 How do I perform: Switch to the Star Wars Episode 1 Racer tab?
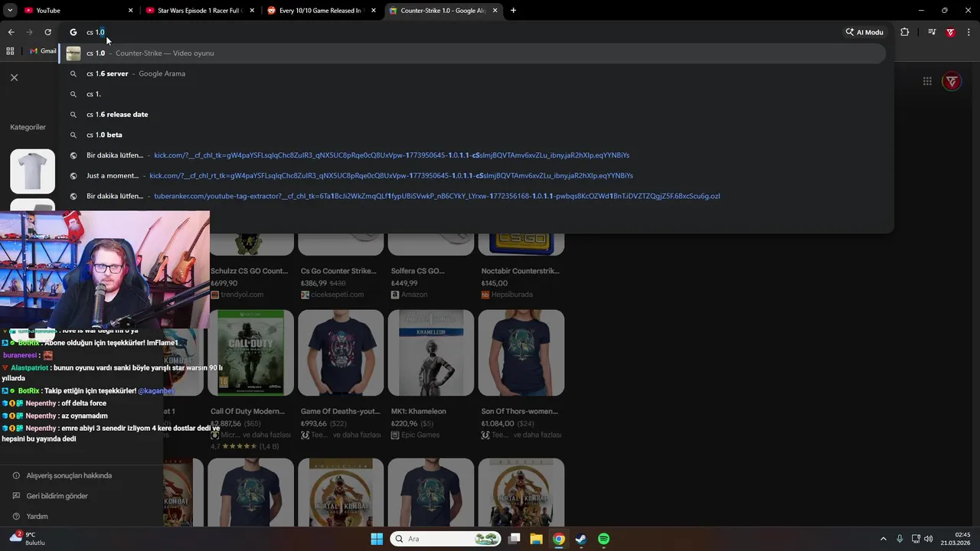199,11
